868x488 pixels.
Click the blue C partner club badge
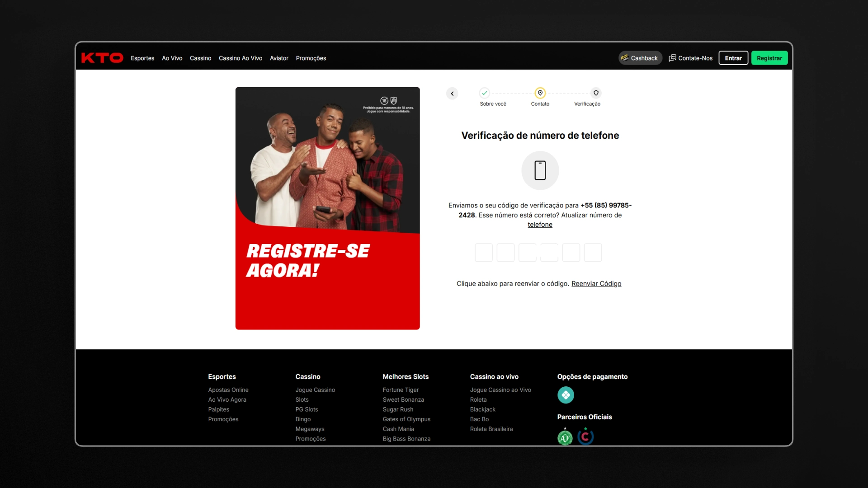(585, 437)
